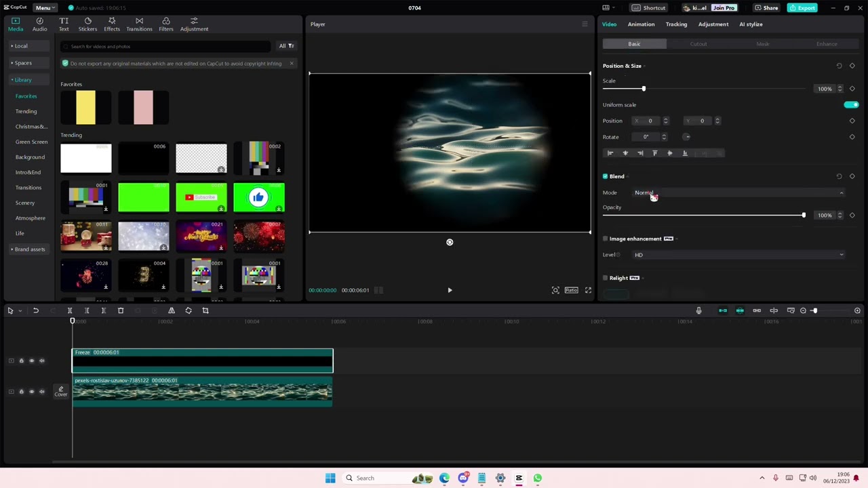Open the Stickers panel

click(x=87, y=24)
